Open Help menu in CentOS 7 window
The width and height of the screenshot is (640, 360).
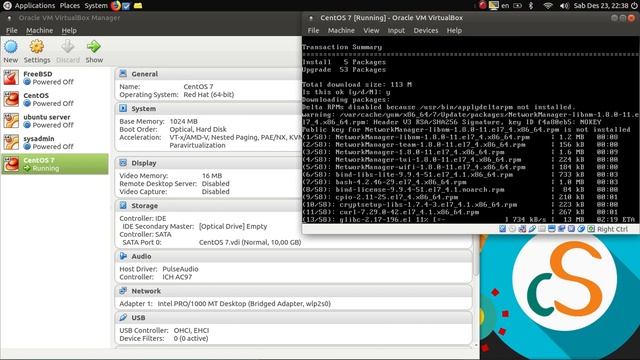point(454,30)
